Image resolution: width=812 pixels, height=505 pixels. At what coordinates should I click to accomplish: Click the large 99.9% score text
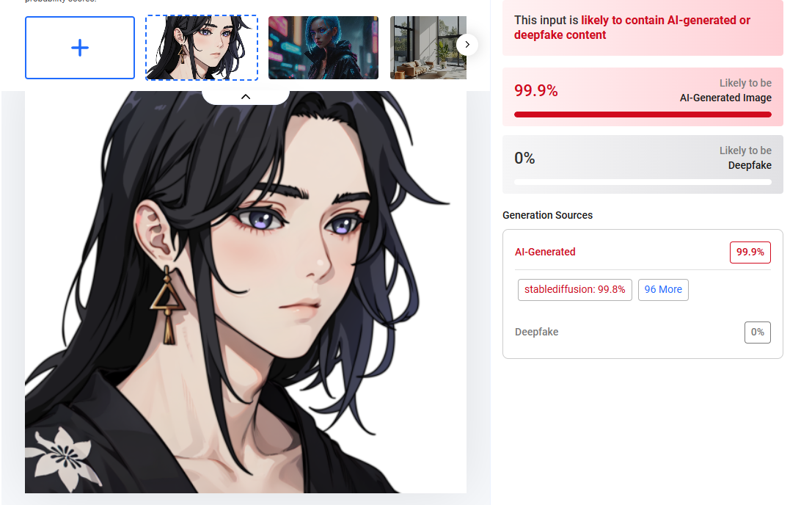[536, 90]
